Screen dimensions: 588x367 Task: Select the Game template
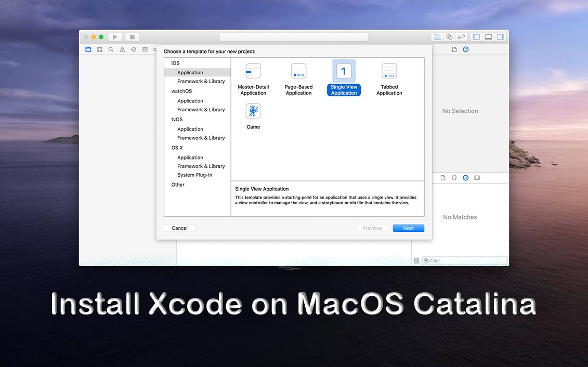(253, 116)
